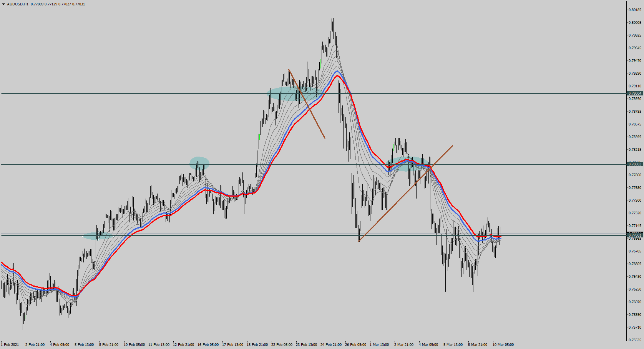Image resolution: width=644 pixels, height=349 pixels.
Task: Click the 2 Mar 21:00 time label
Action: (x=404, y=345)
